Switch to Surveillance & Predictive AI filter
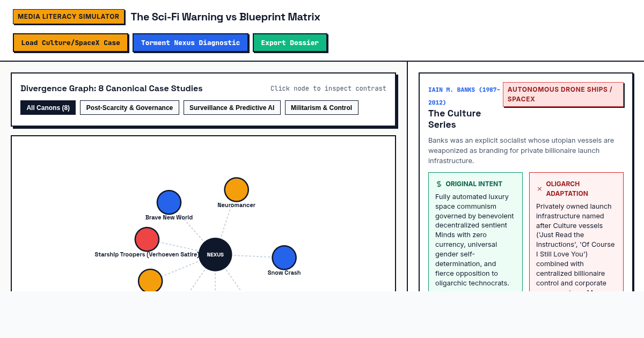644x338 pixels. [232, 108]
